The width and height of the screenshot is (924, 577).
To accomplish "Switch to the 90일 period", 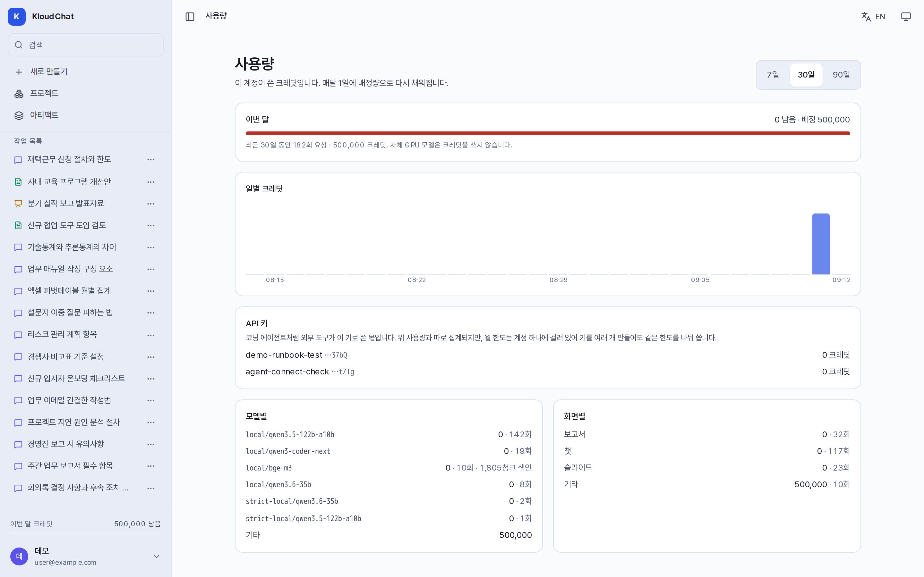I will [x=841, y=75].
